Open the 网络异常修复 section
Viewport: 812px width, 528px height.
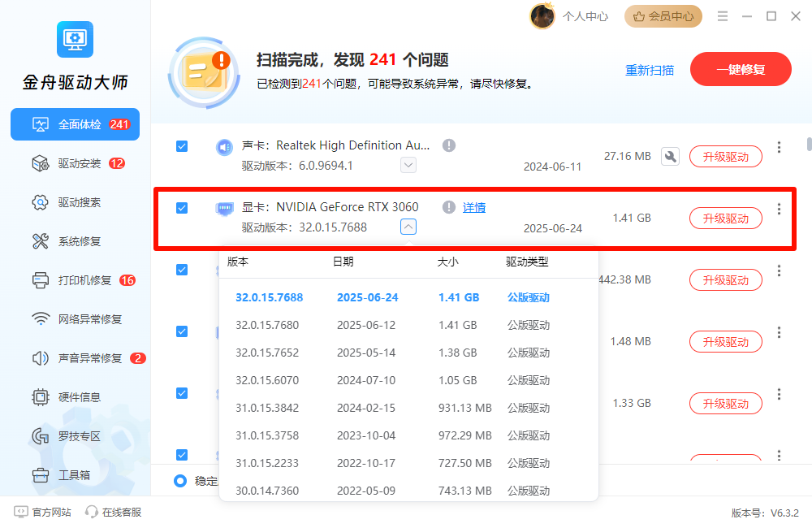point(75,319)
